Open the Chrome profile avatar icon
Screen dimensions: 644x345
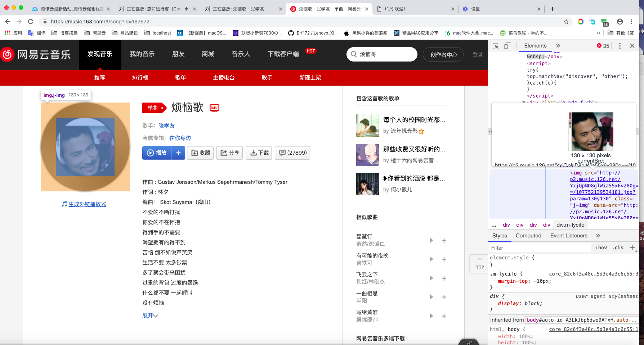(x=620, y=22)
